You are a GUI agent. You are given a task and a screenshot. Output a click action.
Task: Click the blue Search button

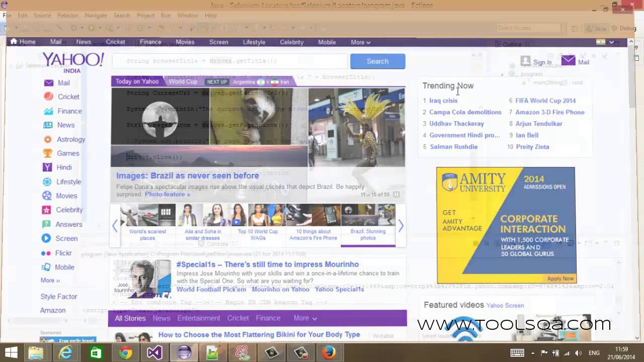[x=377, y=61]
